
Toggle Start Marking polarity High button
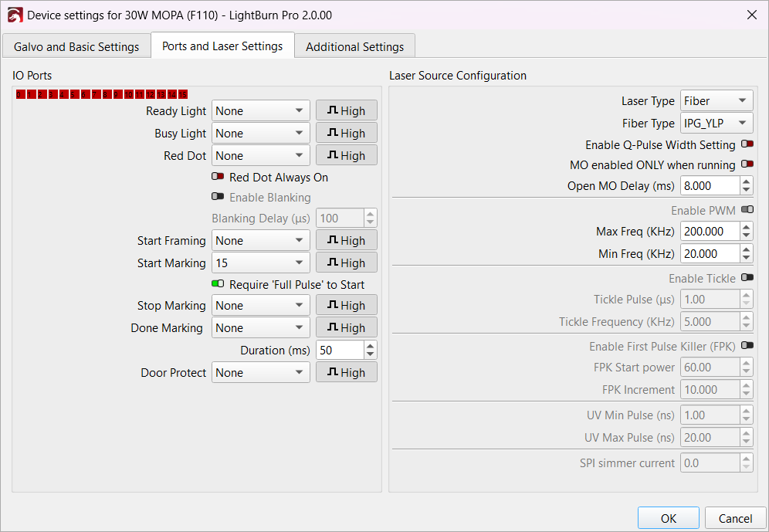pos(346,263)
